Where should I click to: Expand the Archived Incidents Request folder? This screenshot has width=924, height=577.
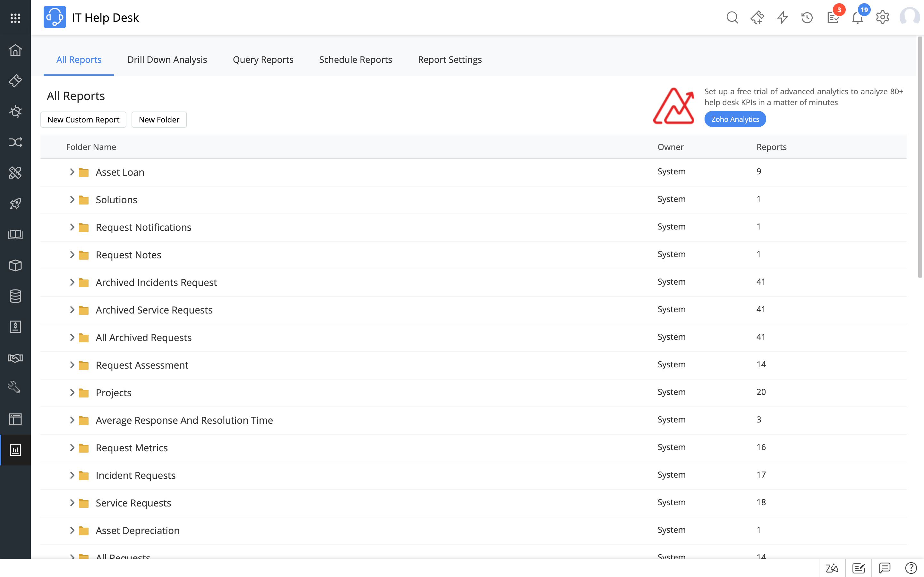[x=72, y=282]
